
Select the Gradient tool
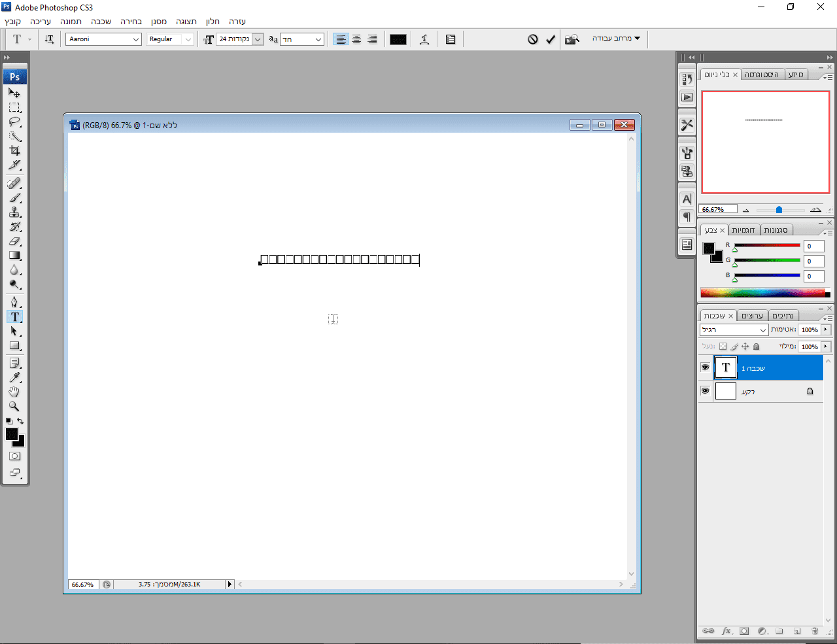click(14, 255)
